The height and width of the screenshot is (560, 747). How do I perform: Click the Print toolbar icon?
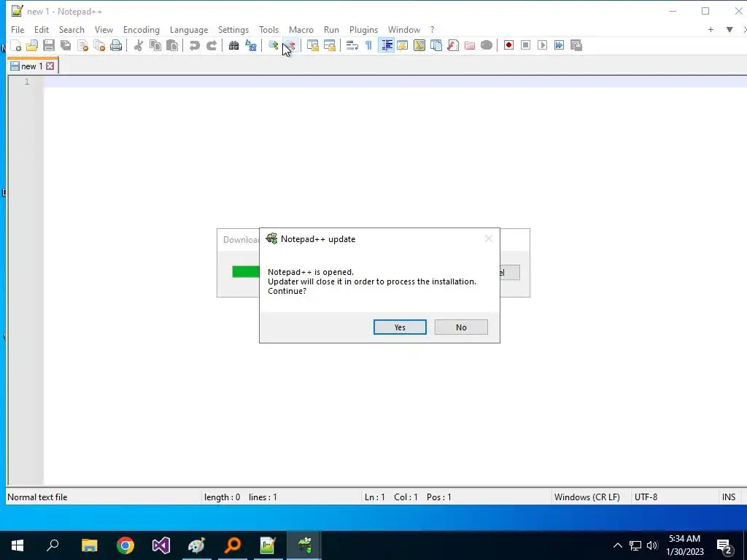116,46
